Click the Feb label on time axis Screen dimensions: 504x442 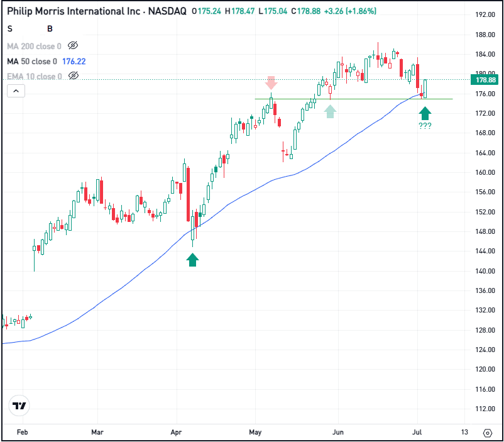coord(23,432)
